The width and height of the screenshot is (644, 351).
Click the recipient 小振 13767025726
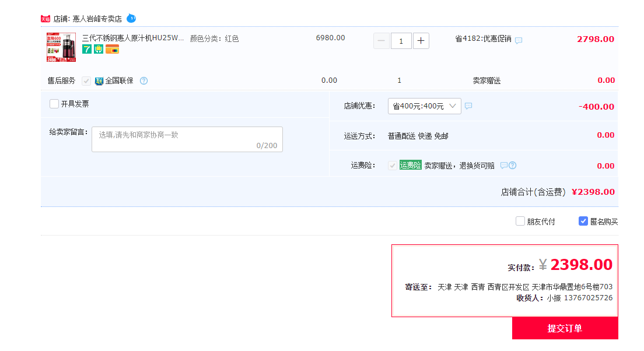coord(579,298)
